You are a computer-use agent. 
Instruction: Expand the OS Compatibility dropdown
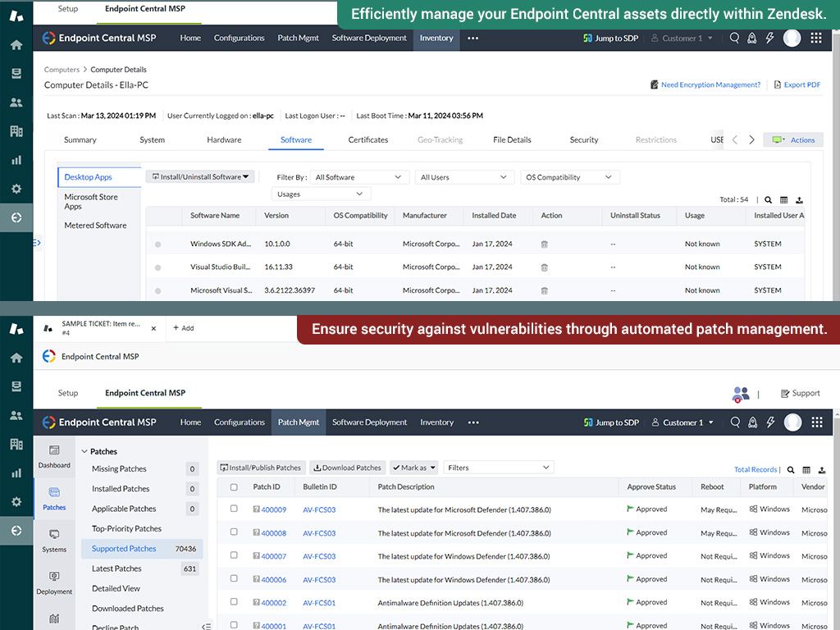point(570,177)
